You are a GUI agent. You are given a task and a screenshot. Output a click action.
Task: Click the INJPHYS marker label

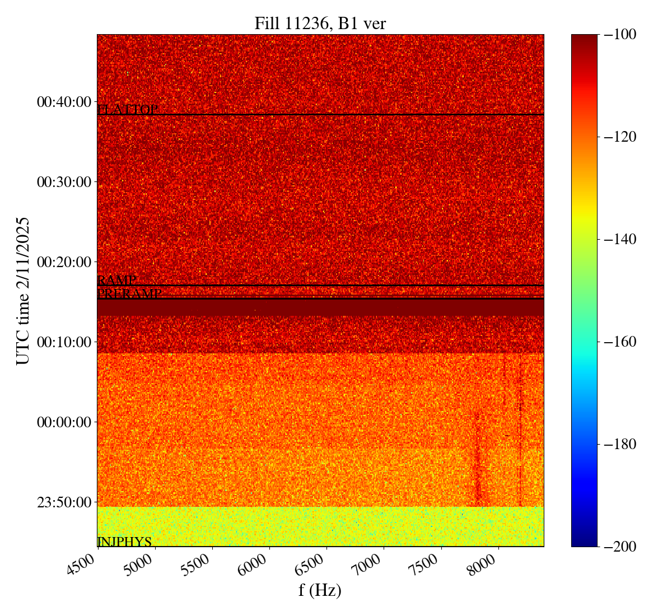(124, 542)
